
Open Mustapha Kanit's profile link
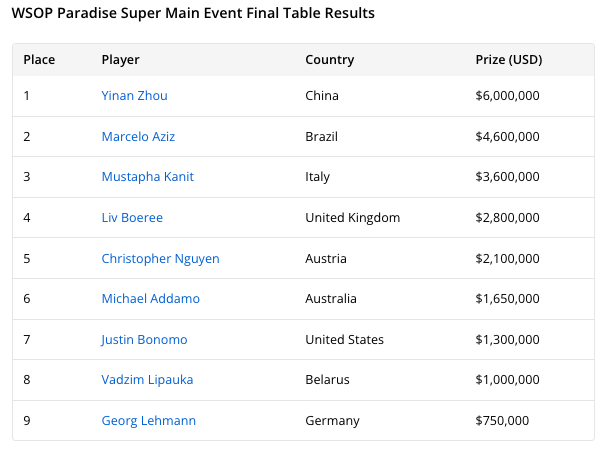tap(147, 177)
